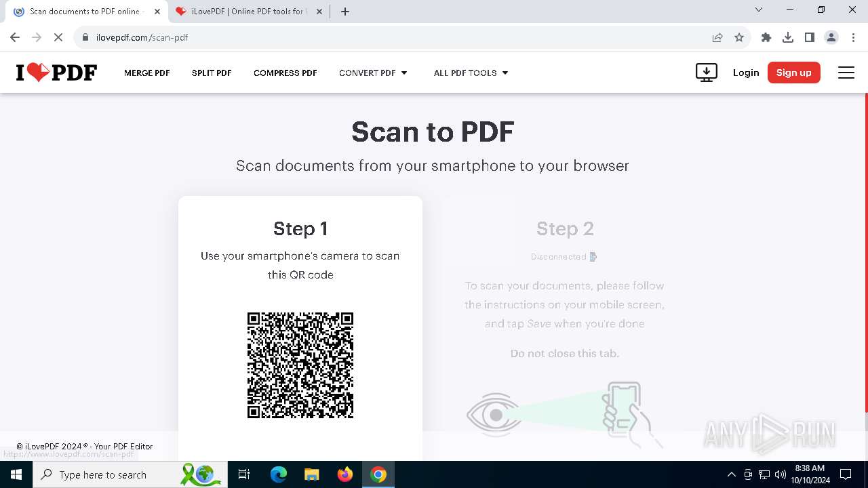This screenshot has height=488, width=868.
Task: Open the volume control in tray
Action: [x=781, y=474]
